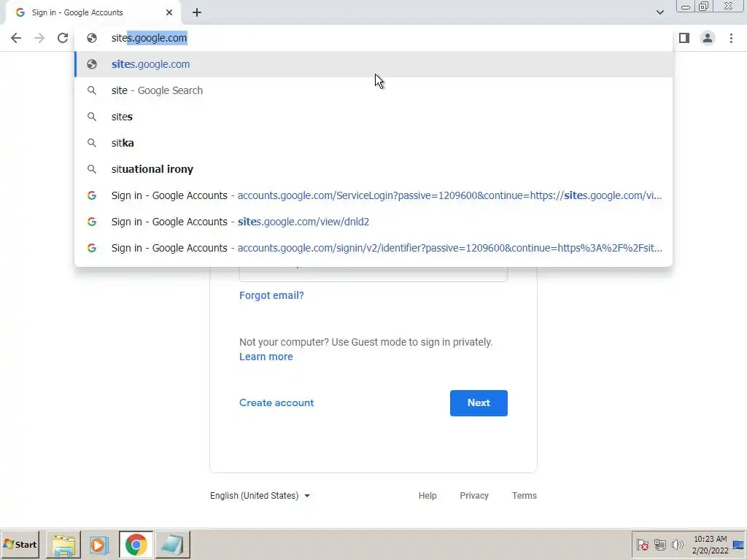
Task: Open the Windows Start menu
Action: point(20,544)
